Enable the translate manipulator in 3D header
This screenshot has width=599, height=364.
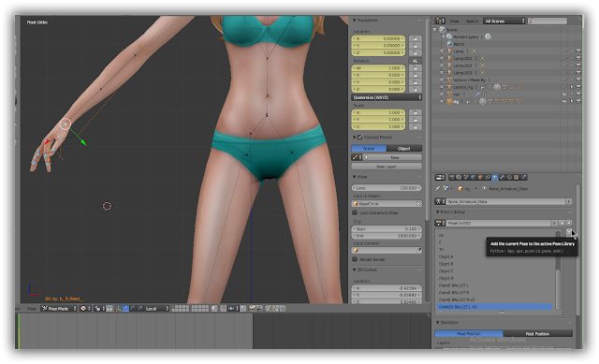click(125, 308)
